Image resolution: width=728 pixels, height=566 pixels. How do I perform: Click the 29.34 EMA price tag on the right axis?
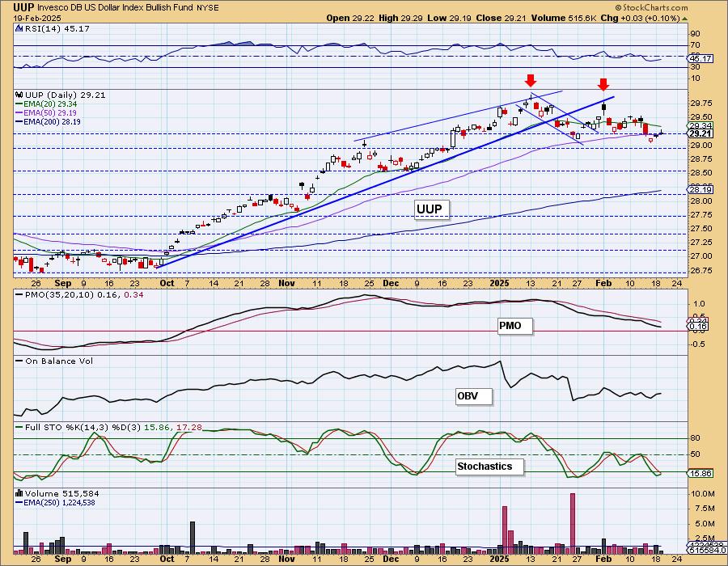coord(700,125)
